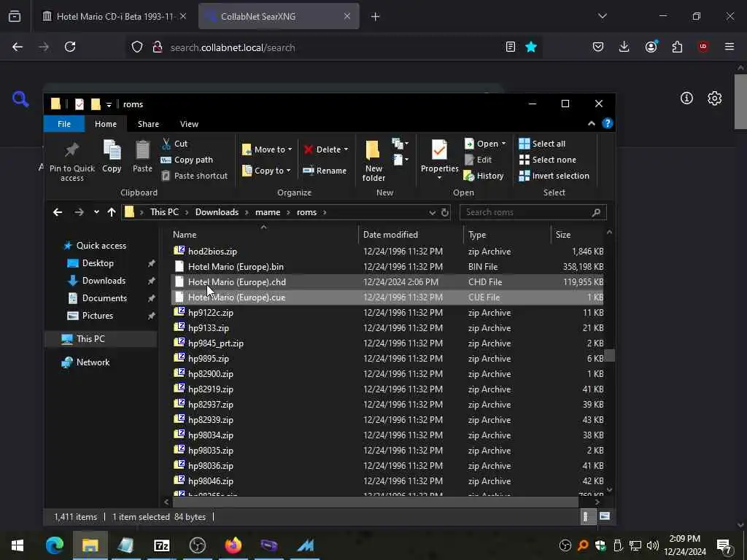Viewport: 747px width, 560px height.
Task: Select Network in navigation pane
Action: coord(93,362)
